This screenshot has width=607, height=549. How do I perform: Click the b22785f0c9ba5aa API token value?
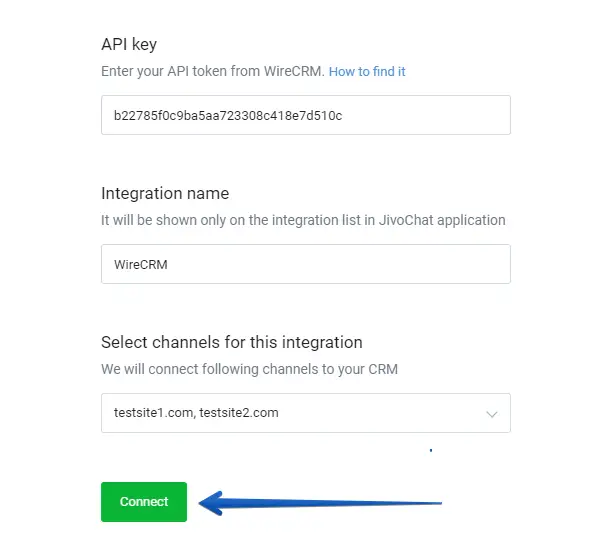(x=228, y=115)
